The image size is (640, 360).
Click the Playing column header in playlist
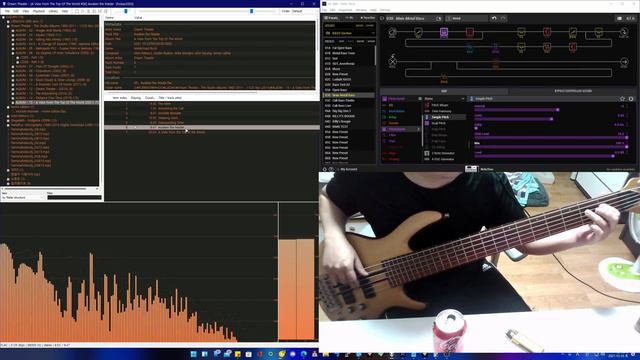(x=136, y=98)
